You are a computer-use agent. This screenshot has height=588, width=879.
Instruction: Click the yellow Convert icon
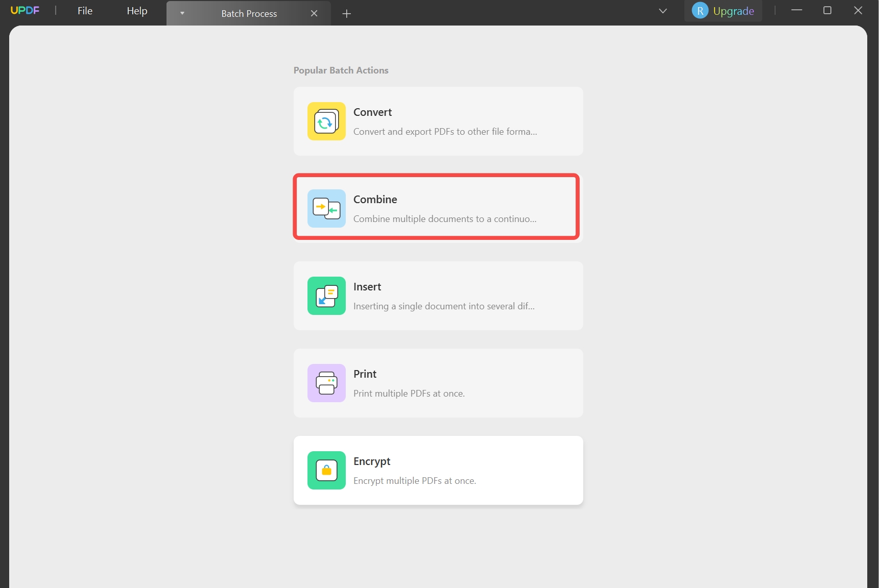326,121
